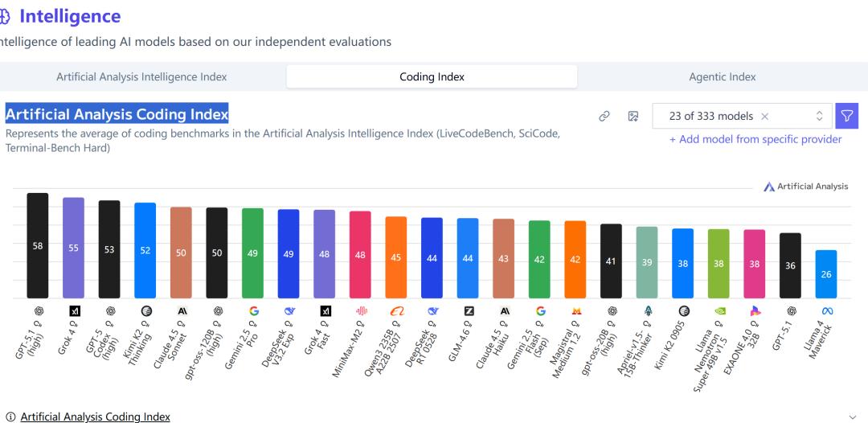Viewport: 868px width, 423px height.
Task: Expand the Artificial Analysis Coding Index section chevron
Action: (x=852, y=417)
